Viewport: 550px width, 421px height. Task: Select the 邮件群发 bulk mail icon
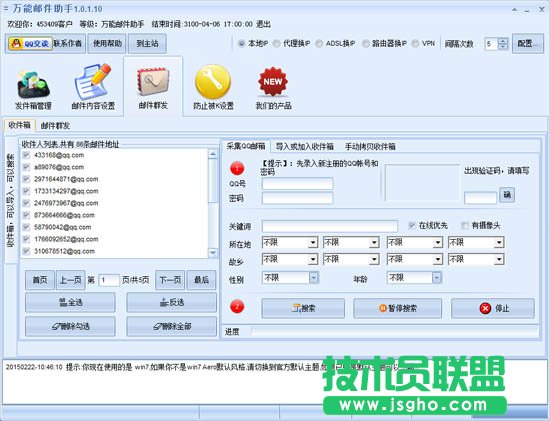pos(153,88)
